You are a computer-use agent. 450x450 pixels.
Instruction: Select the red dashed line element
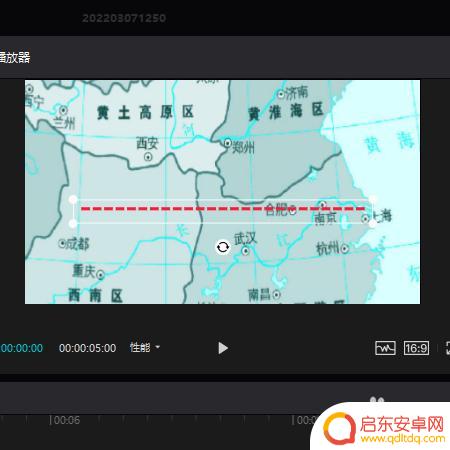click(223, 209)
